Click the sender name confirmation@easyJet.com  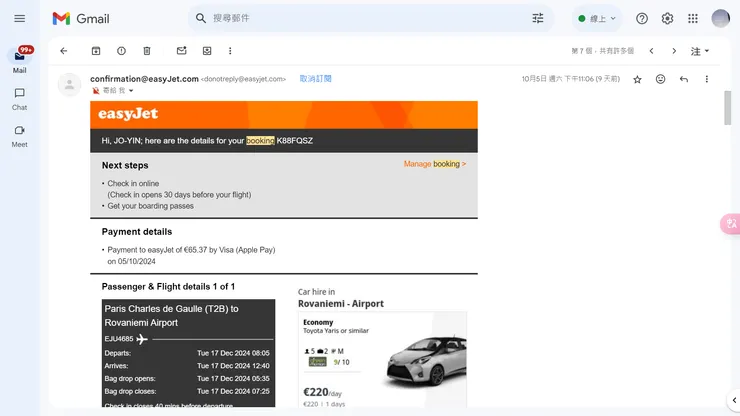144,79
